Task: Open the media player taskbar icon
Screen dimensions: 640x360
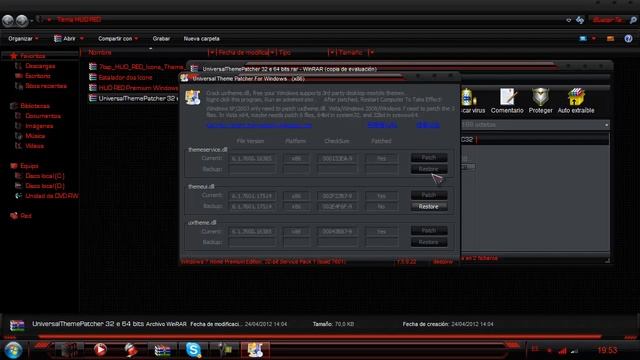Action: click(100, 350)
